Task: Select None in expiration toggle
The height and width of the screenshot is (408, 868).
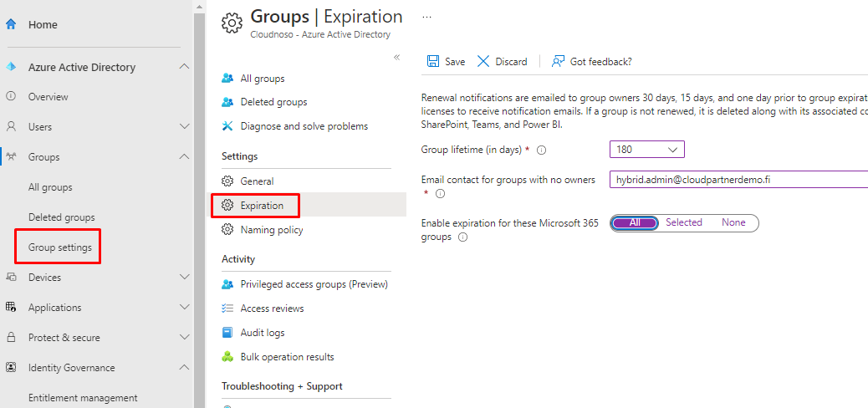Action: pos(733,222)
